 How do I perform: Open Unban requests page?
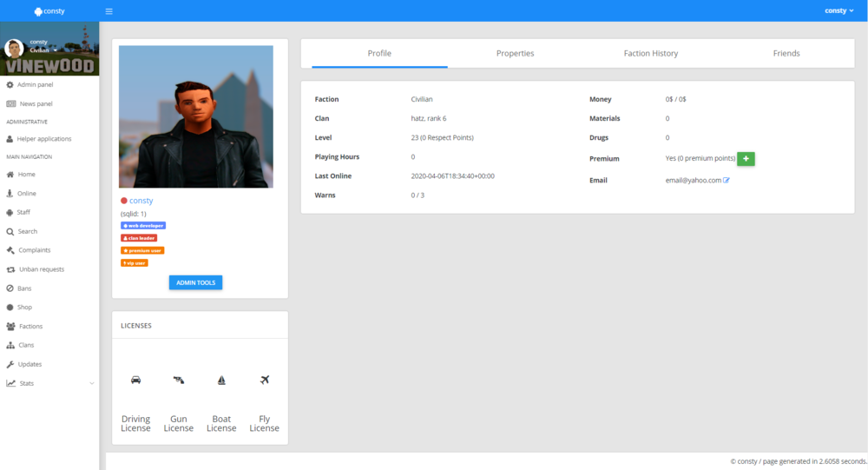click(42, 269)
